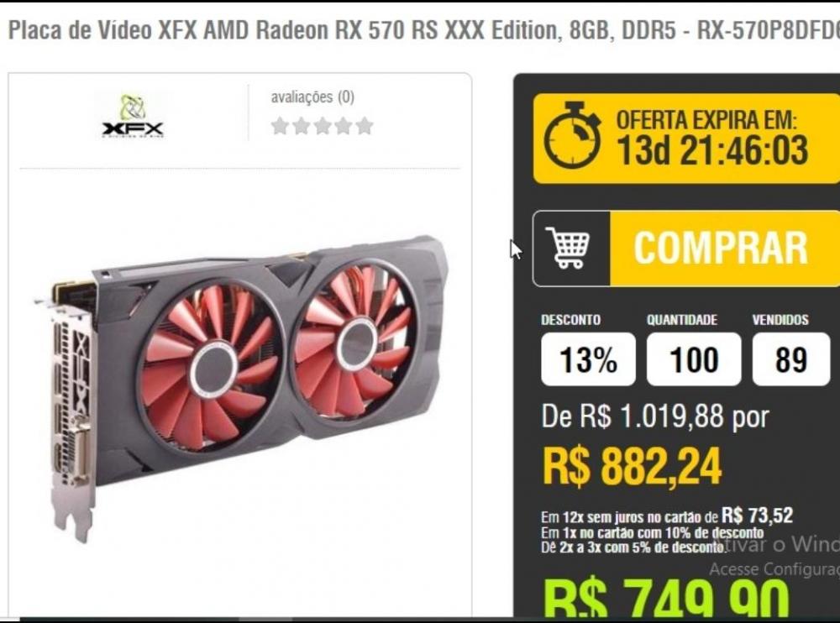The height and width of the screenshot is (623, 840).
Task: Click the shopping cart icon
Action: pos(567,248)
